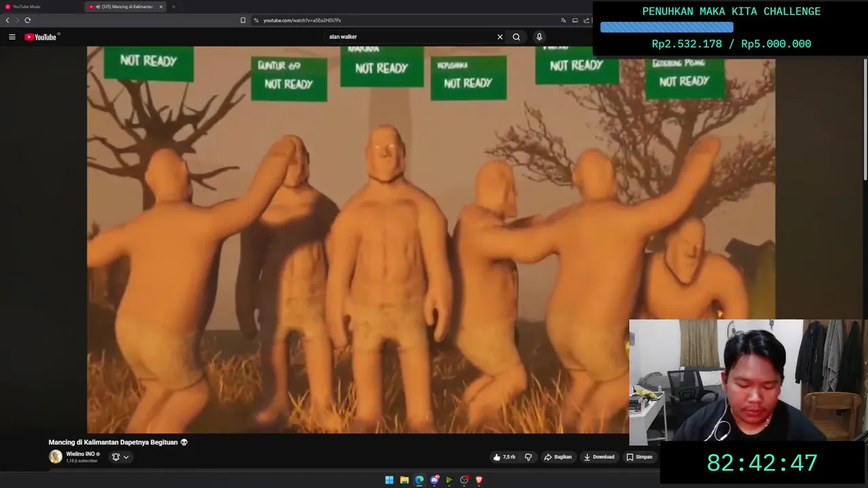Image resolution: width=868 pixels, height=488 pixels.
Task: Open the Wielino INO channel name link
Action: point(80,453)
